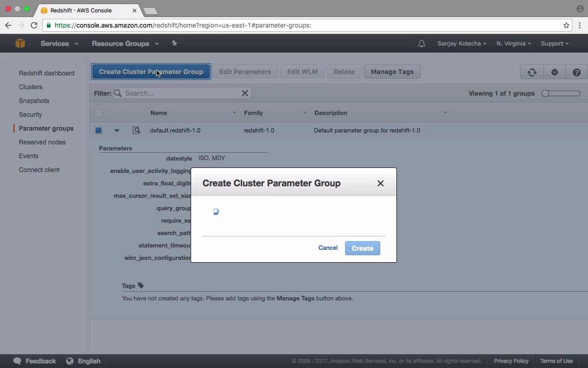
Task: Toggle the select-all header checkbox
Action: (x=98, y=113)
